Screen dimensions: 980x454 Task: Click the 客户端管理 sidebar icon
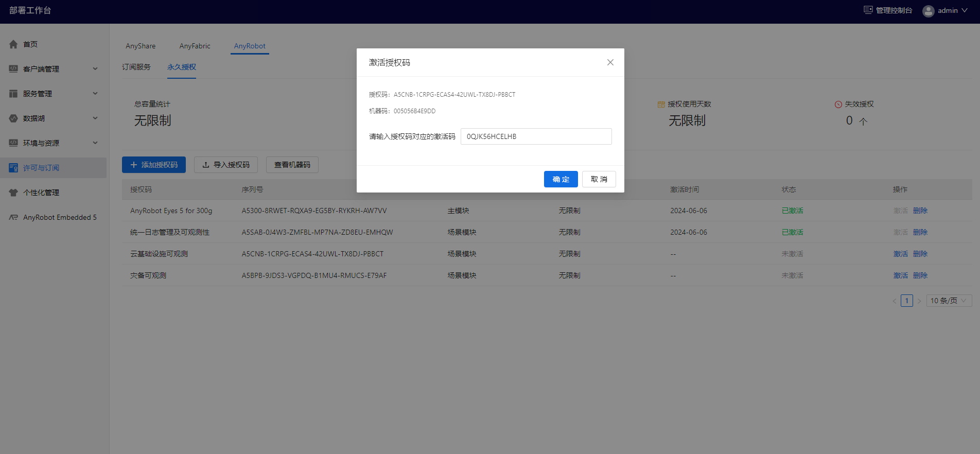pyautogui.click(x=13, y=69)
